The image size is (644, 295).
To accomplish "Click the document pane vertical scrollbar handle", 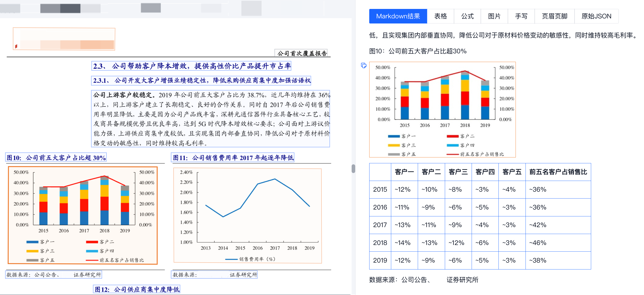I will point(353,169).
